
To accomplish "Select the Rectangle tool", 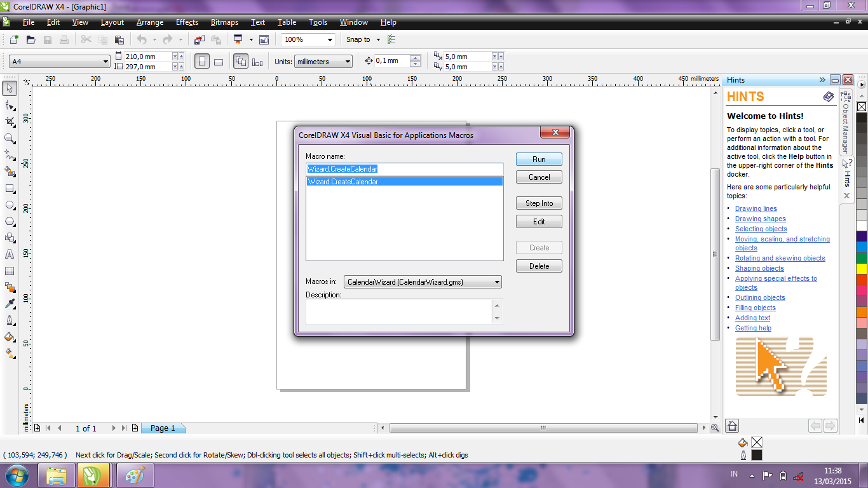I will pos(9,188).
